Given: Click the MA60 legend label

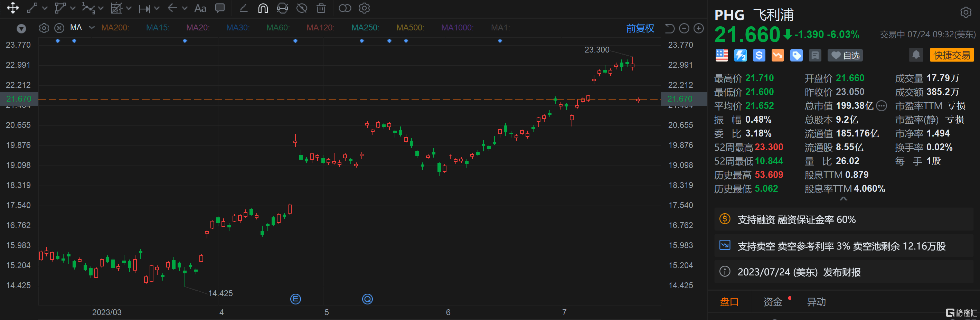Looking at the screenshot, I should (x=278, y=28).
